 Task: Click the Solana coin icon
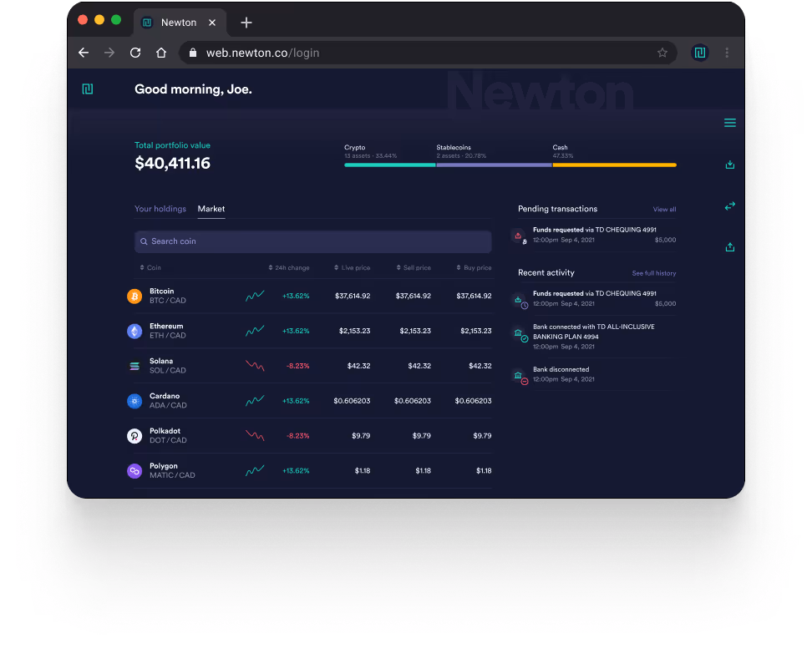click(x=134, y=366)
